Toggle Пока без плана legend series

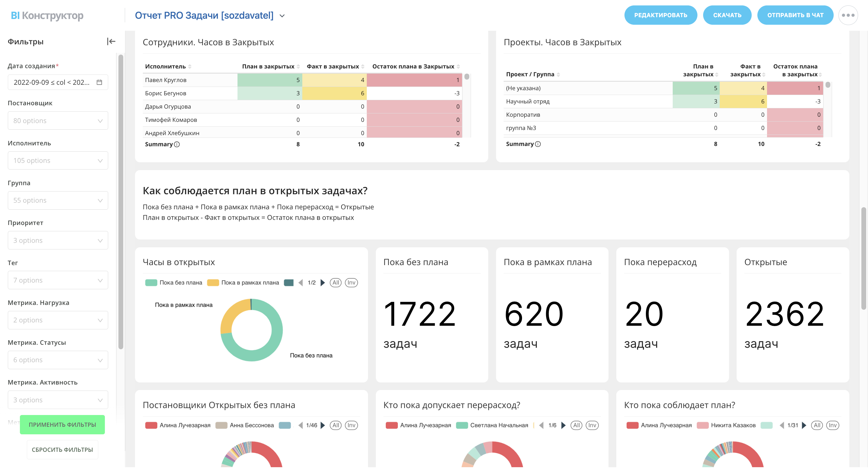174,283
